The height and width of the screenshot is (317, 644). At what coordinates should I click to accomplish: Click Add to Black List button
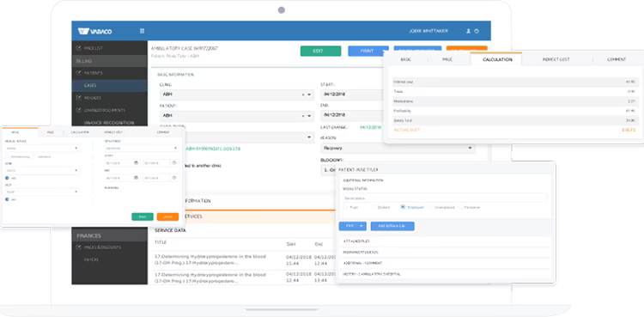(x=392, y=226)
